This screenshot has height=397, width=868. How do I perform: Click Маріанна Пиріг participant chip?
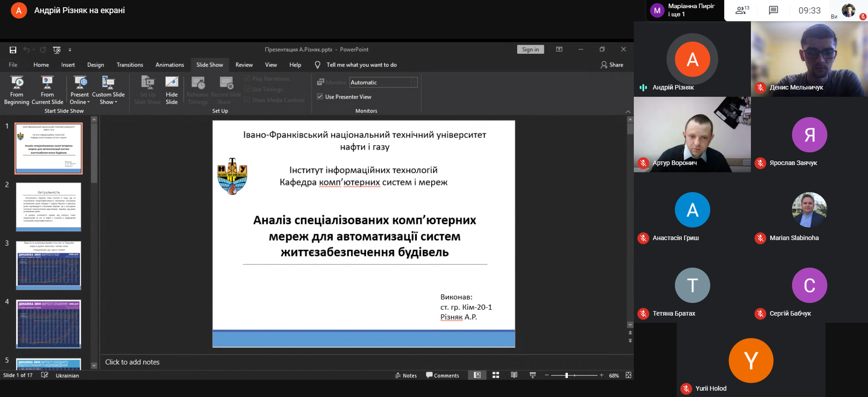point(684,10)
